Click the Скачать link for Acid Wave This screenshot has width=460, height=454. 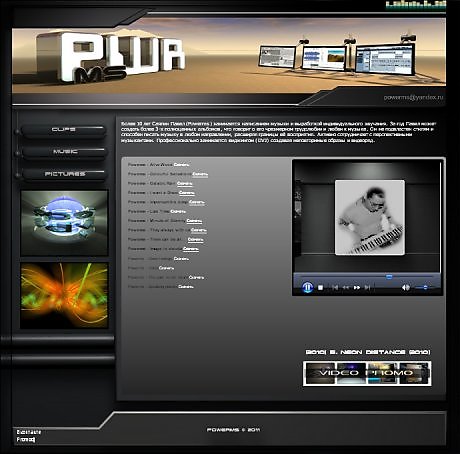coord(181,165)
